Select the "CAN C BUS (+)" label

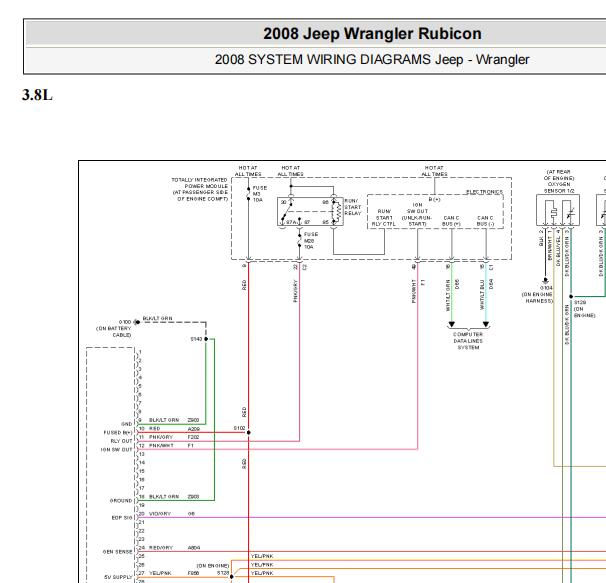click(x=451, y=221)
